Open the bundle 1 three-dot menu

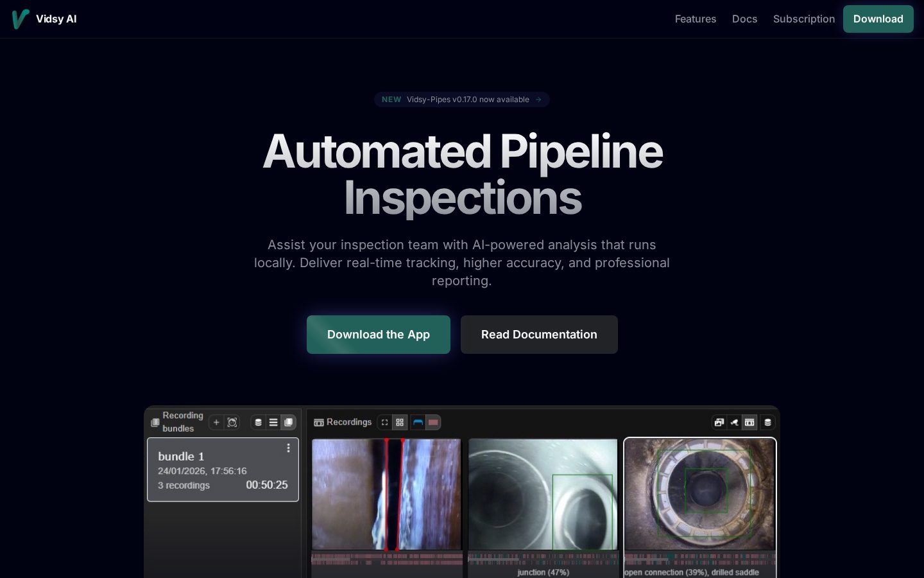288,448
